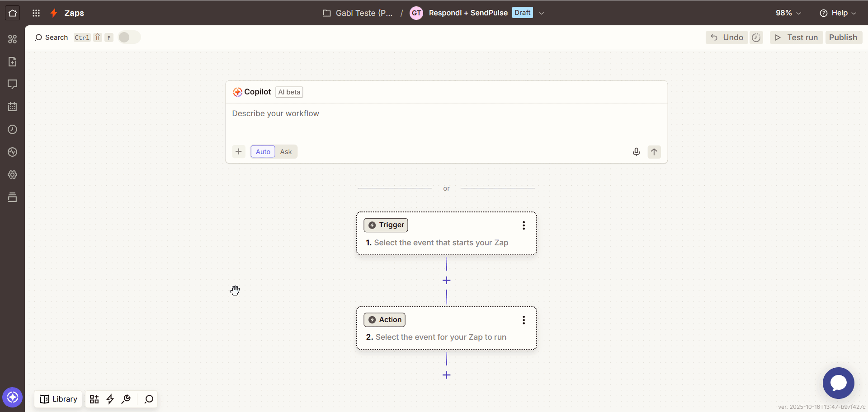
Task: Click the Copilot send arrow icon
Action: [654, 152]
